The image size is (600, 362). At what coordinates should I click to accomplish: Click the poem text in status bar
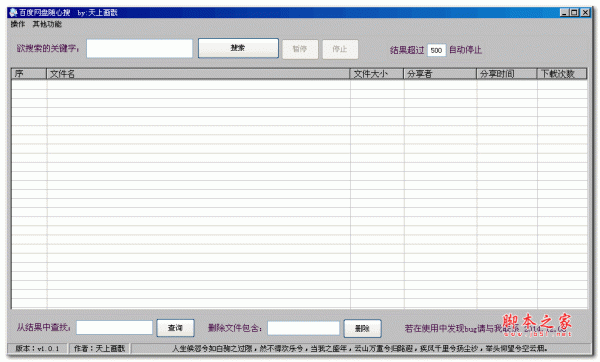click(360, 349)
